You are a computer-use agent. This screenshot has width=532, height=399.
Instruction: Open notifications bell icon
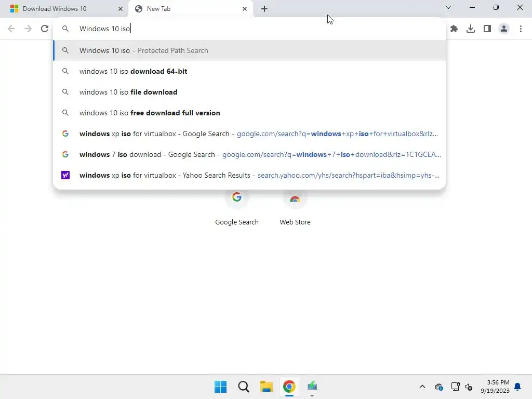pos(518,387)
